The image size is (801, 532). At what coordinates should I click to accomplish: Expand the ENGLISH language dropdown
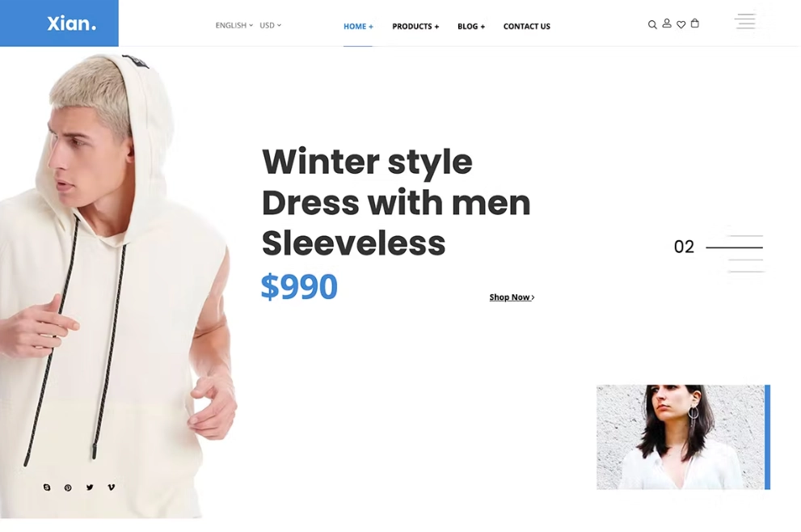click(x=234, y=25)
